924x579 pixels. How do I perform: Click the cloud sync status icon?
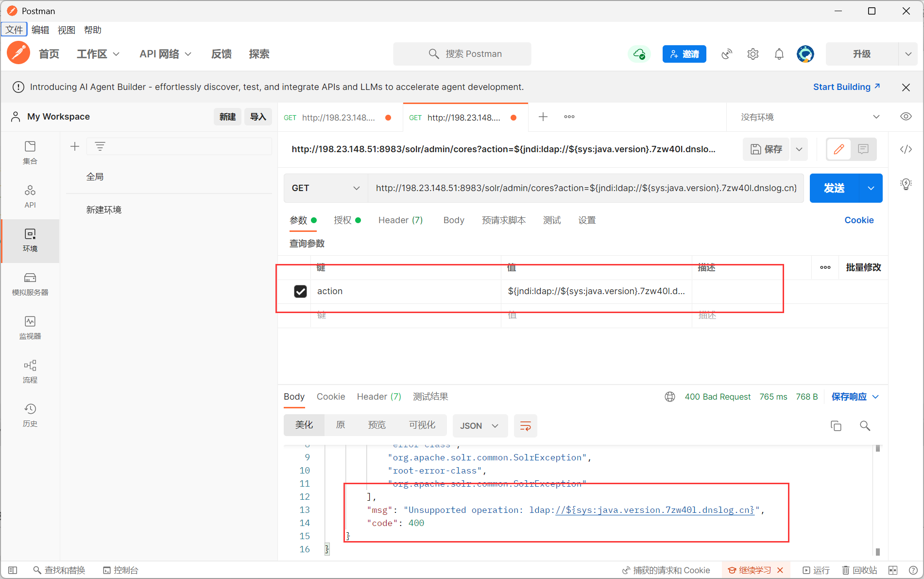tap(639, 54)
